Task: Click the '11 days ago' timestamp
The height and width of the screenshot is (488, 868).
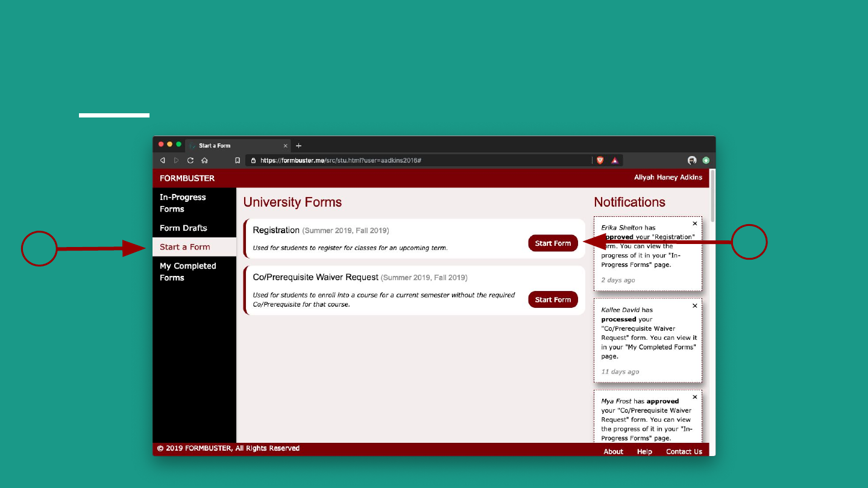Action: [620, 372]
